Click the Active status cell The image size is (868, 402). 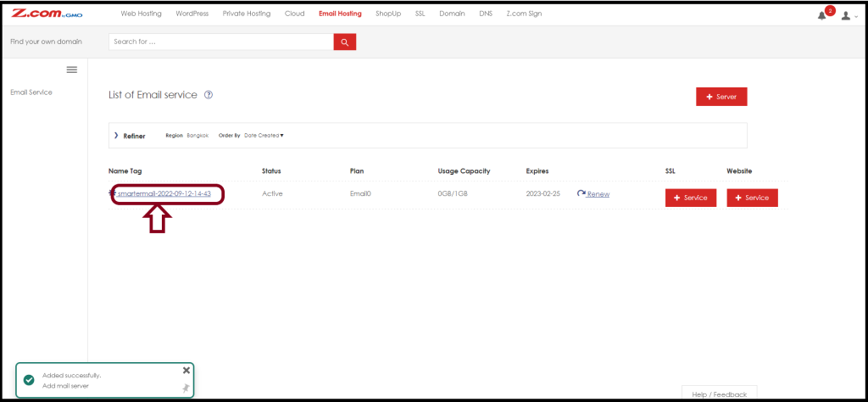[272, 194]
